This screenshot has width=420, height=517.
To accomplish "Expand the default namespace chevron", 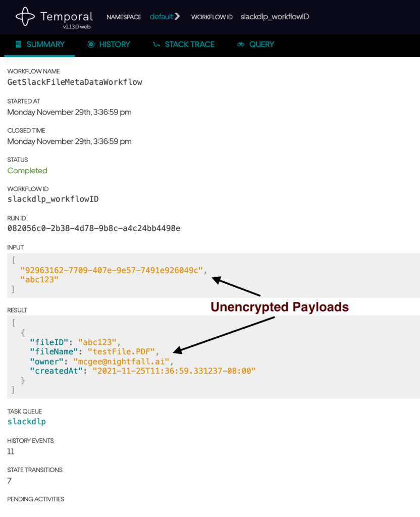I will pos(178,16).
